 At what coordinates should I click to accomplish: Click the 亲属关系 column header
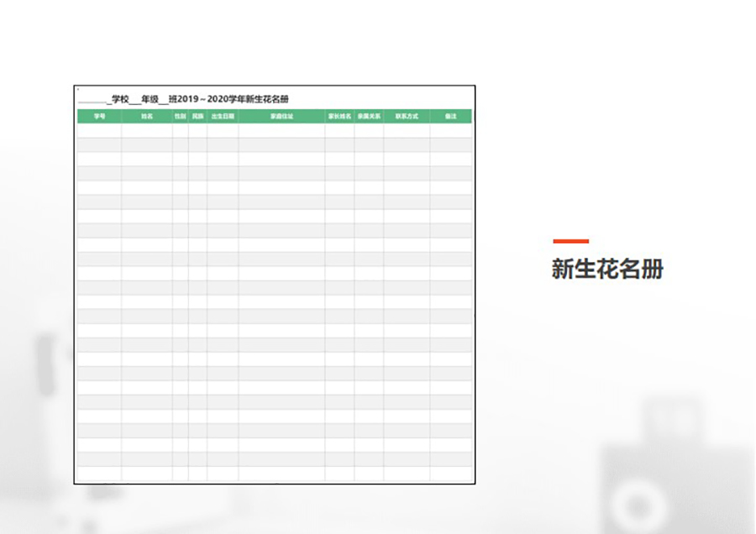tap(369, 116)
